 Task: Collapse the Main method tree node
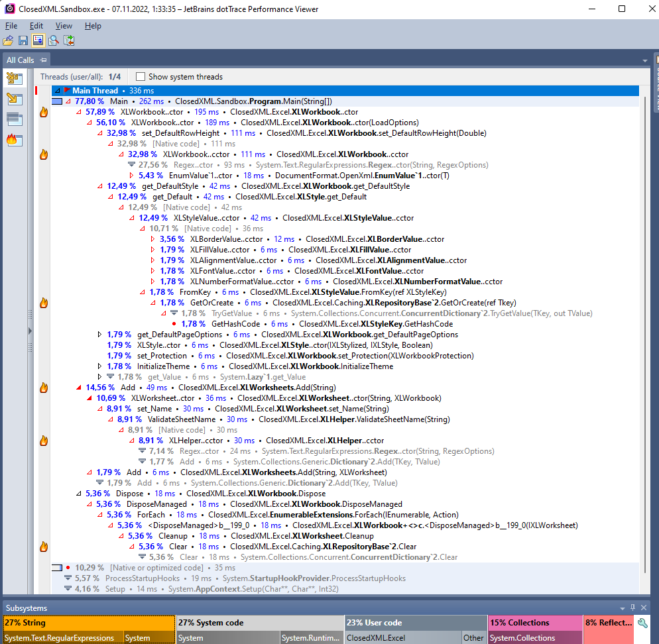point(68,101)
